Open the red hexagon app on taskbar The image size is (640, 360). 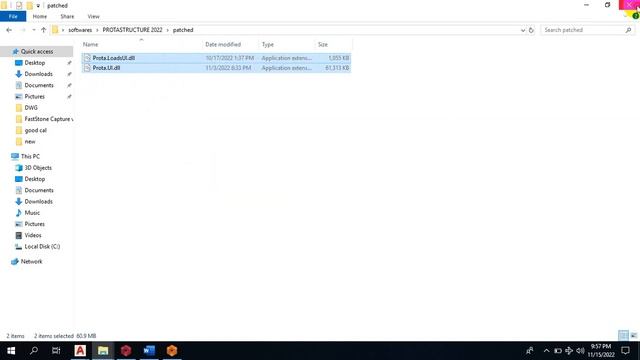click(x=126, y=351)
